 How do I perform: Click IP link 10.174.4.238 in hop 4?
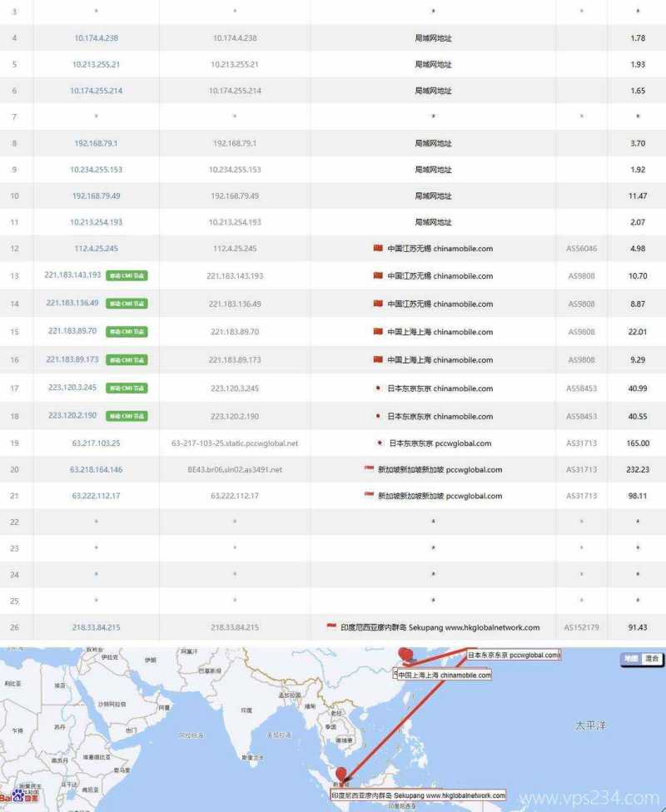pyautogui.click(x=96, y=38)
